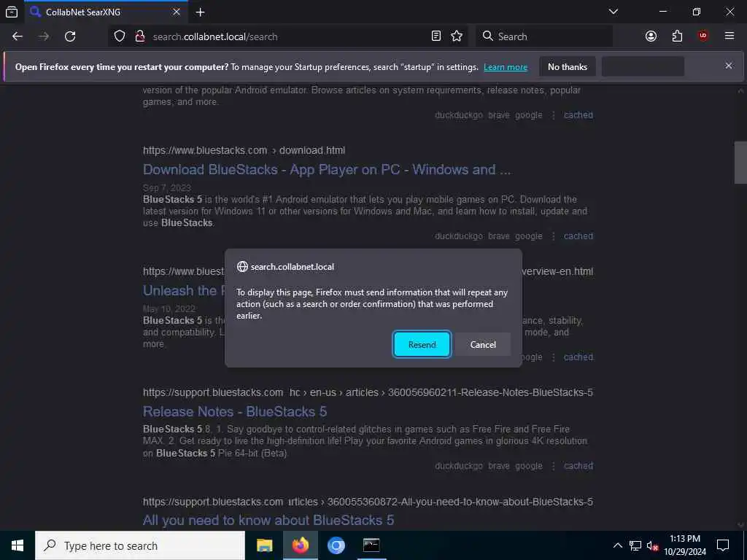The image size is (747, 560).
Task: Open the Learn more link in notification
Action: 506,67
